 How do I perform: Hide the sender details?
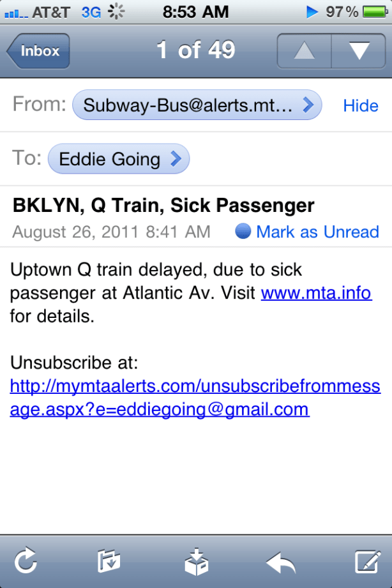[361, 106]
